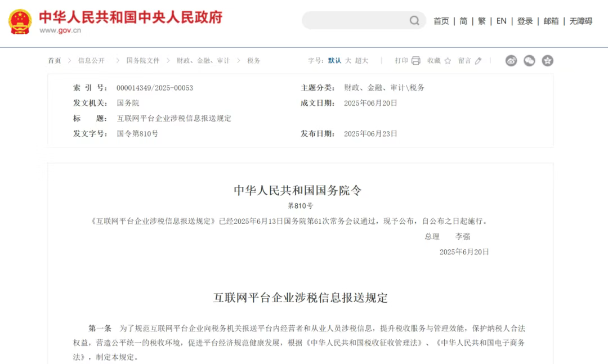Open 首页 in top navigation
608x364 pixels.
coord(441,21)
